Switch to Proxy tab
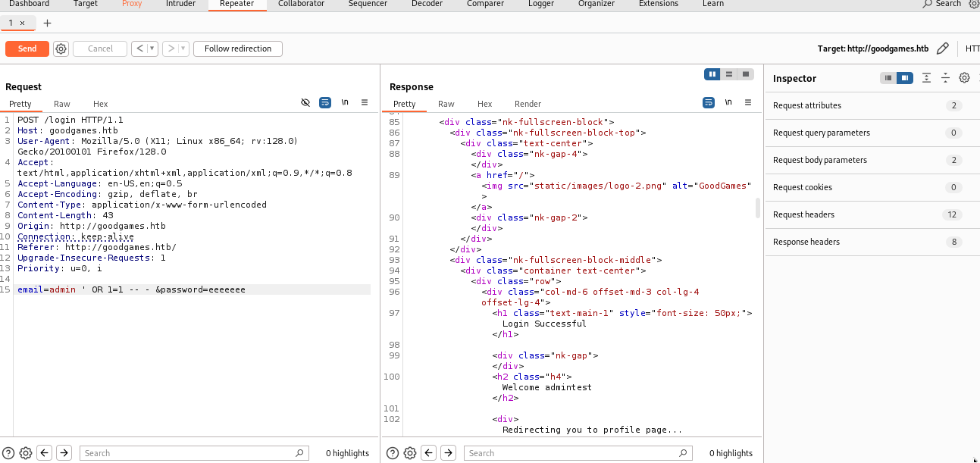 [x=132, y=4]
